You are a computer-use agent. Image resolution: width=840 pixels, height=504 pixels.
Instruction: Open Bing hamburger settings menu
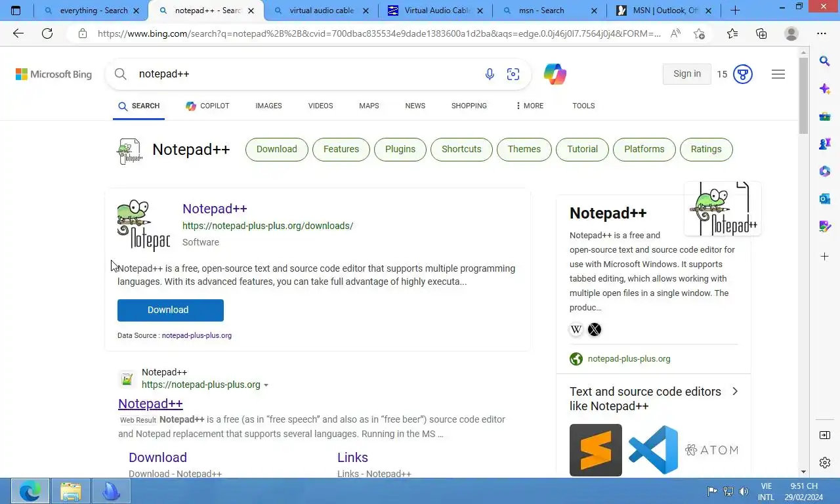[x=778, y=74]
